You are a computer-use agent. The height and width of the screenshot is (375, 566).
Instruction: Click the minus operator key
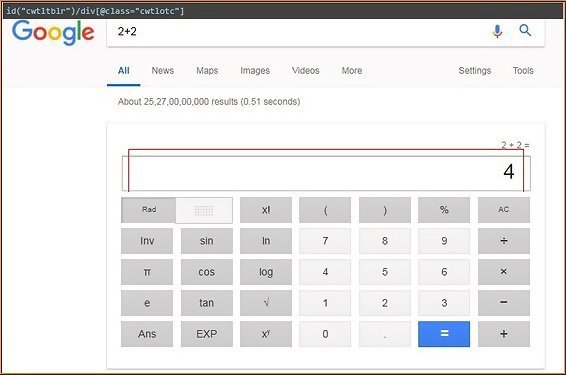504,303
